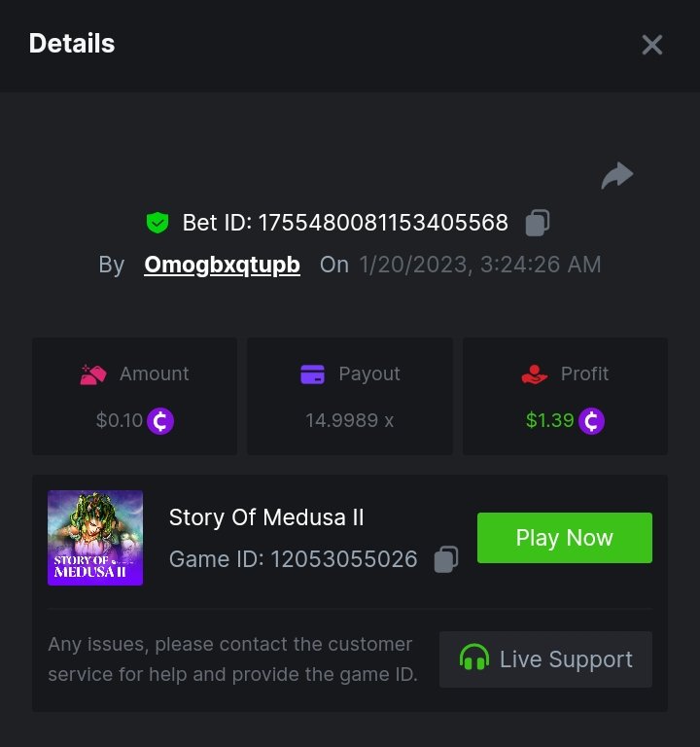This screenshot has width=700, height=747.
Task: Click the Payout card icon
Action: pos(312,374)
